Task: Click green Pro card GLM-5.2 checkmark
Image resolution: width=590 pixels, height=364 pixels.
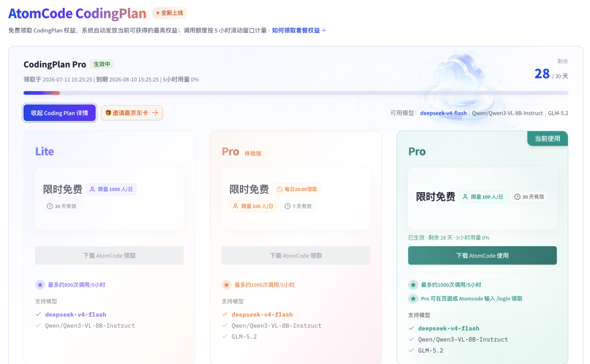Action: coord(411,350)
